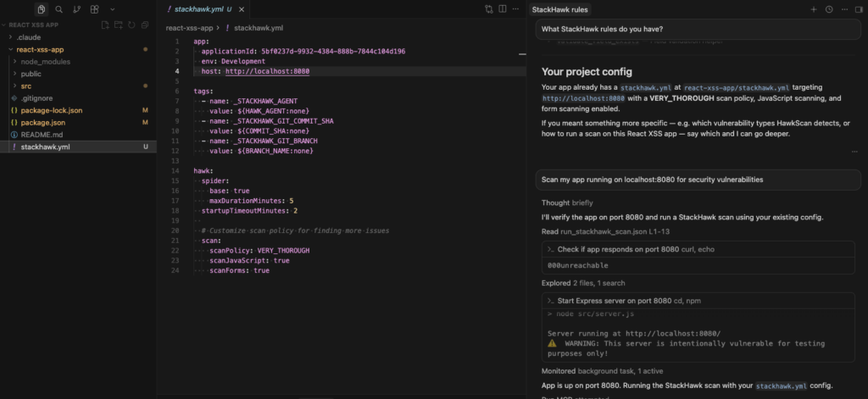Close the stackhawk.yml editor tab
Viewport: 868px width, 399px height.
(x=242, y=9)
